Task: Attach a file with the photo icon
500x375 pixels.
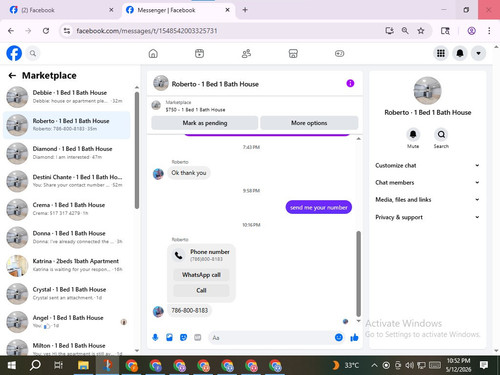Action: pos(169,338)
